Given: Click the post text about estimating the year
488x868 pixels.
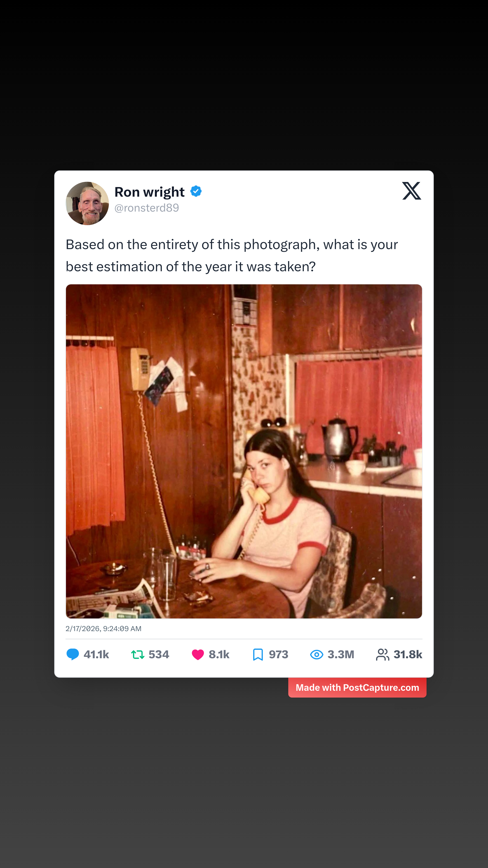Looking at the screenshot, I should pos(232,255).
